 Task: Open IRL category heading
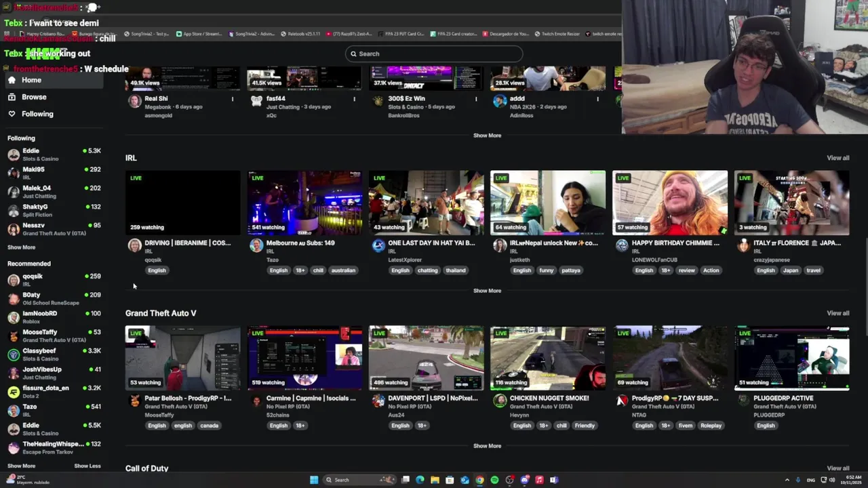pos(131,158)
